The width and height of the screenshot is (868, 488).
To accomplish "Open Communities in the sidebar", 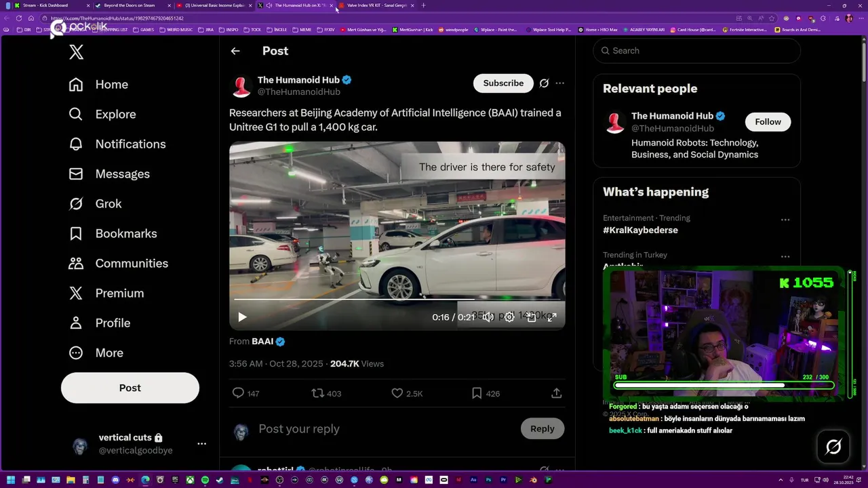I will tap(118, 263).
